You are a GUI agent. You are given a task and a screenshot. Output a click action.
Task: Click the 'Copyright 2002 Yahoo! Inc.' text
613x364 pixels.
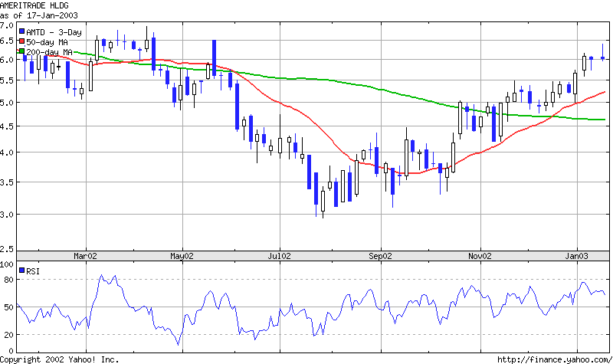[60, 359]
